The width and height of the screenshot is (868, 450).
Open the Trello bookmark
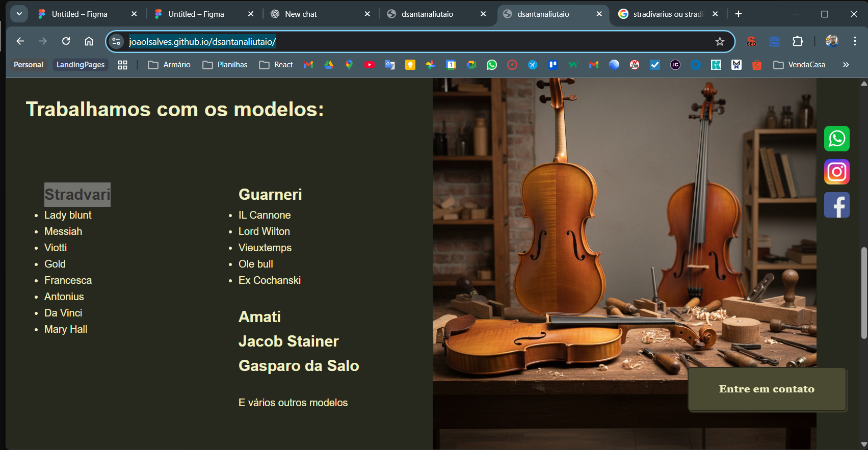553,65
